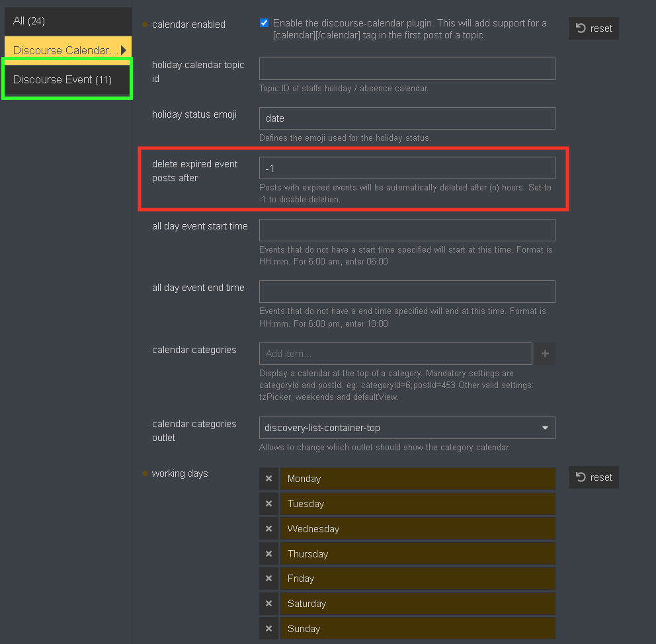The width and height of the screenshot is (656, 644).
Task: Click the Thursday working day entry
Action: click(x=418, y=553)
